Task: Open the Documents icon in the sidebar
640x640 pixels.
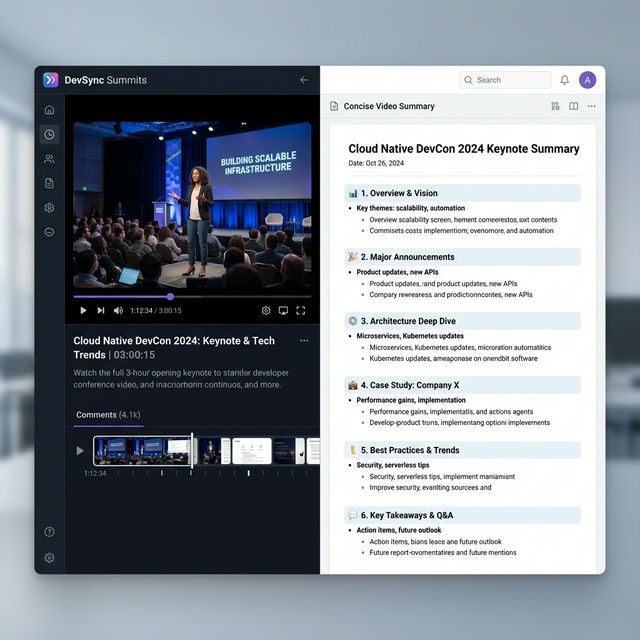Action: point(49,183)
